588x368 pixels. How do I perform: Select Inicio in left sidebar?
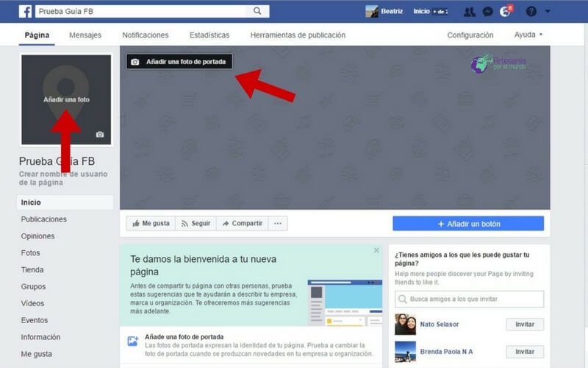65,202
